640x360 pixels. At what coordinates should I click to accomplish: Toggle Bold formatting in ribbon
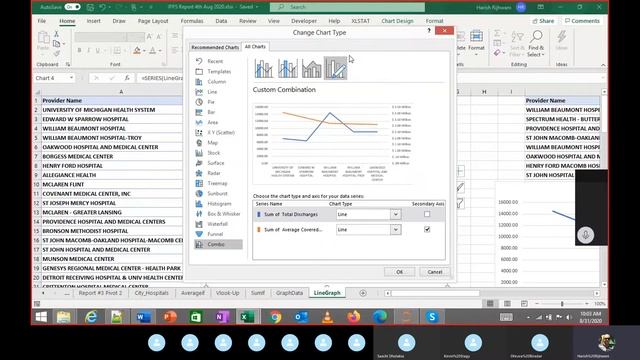[79, 50]
